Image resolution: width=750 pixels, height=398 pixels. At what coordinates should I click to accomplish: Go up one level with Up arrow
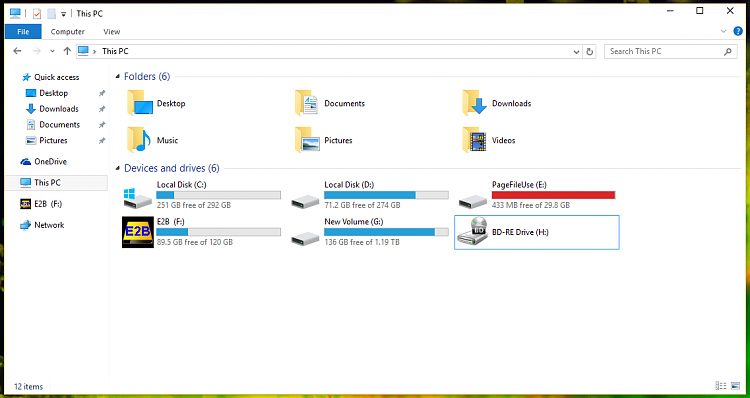coord(67,51)
